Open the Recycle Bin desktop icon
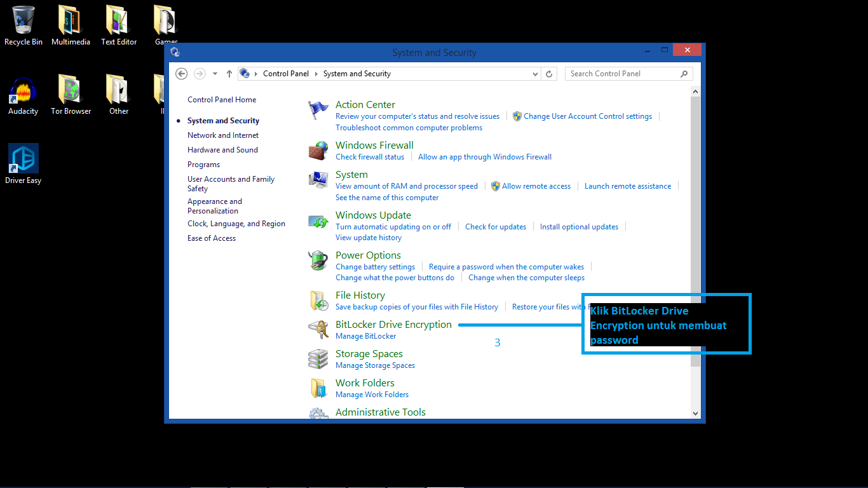This screenshot has height=488, width=868. point(24,25)
